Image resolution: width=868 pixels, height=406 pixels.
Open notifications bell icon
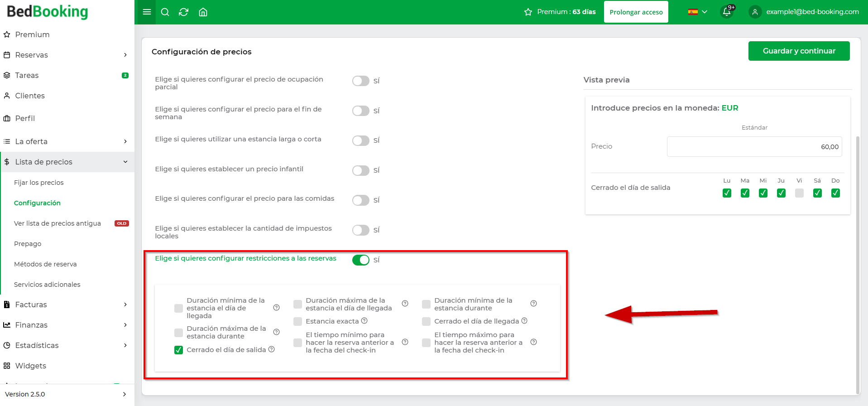click(727, 12)
